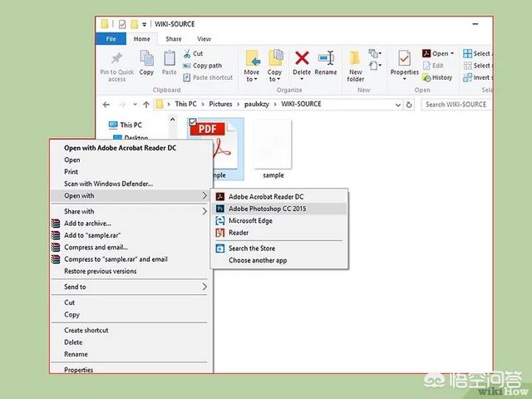Click History in the Open group
The width and height of the screenshot is (532, 399).
click(x=437, y=77)
